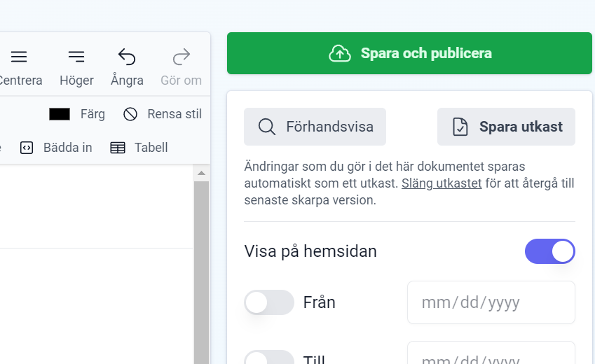Click the Spara utkast button text
The width and height of the screenshot is (595, 364).
521,127
